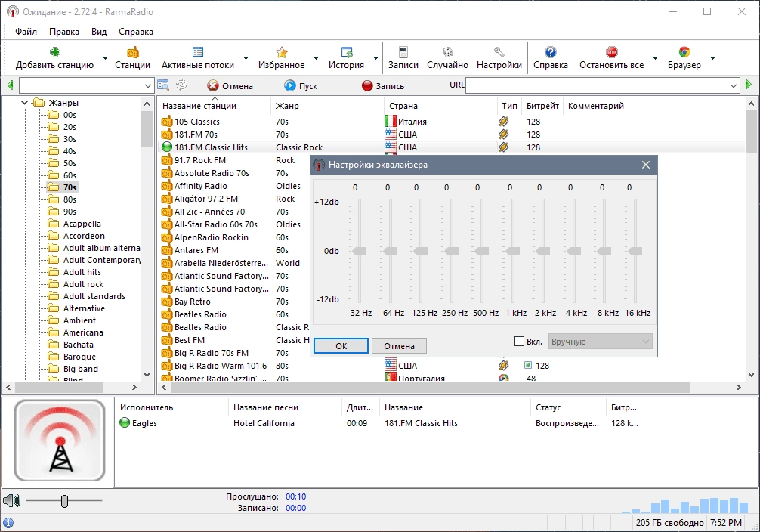Click the 32 Hz equalizer slider
Image resolution: width=760 pixels, height=532 pixels.
coord(360,251)
